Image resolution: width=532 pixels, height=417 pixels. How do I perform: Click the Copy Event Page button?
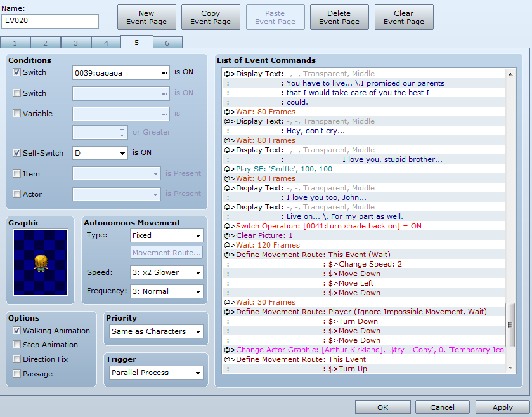tap(211, 17)
